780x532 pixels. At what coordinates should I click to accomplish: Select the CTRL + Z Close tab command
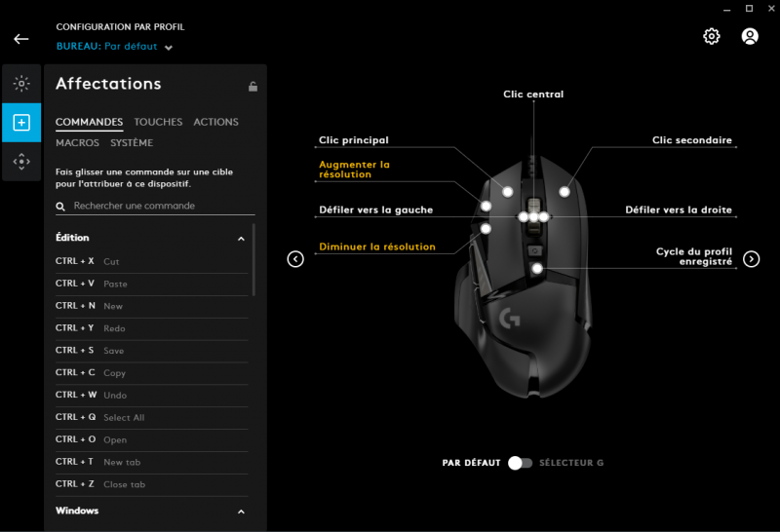click(152, 485)
